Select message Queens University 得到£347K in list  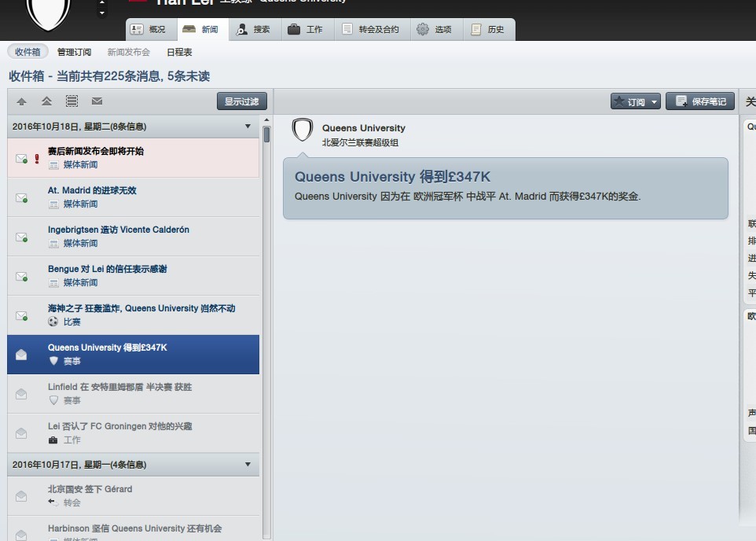pos(133,354)
